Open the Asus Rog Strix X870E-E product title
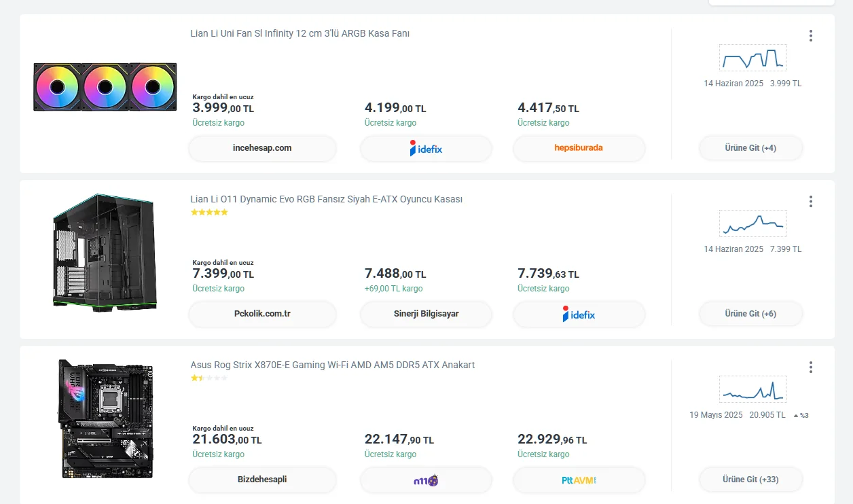Image resolution: width=853 pixels, height=504 pixels. [x=332, y=365]
